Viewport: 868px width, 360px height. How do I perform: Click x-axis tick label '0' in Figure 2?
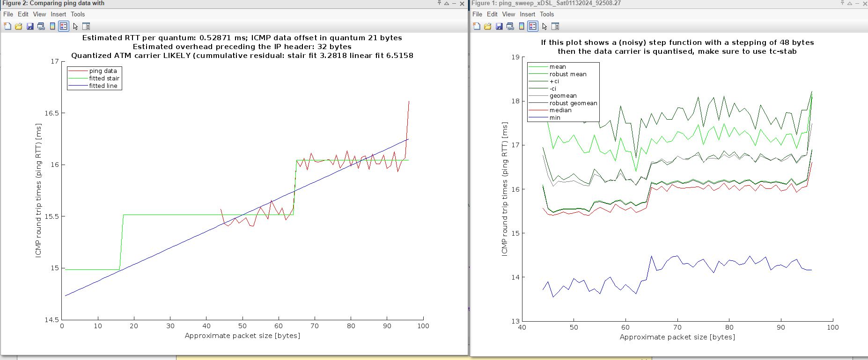click(62, 326)
